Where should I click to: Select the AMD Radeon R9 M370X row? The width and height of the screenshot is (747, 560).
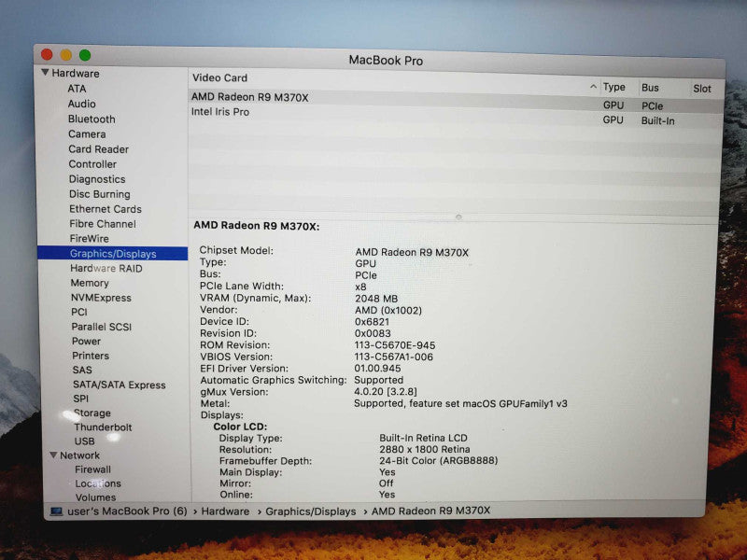455,101
